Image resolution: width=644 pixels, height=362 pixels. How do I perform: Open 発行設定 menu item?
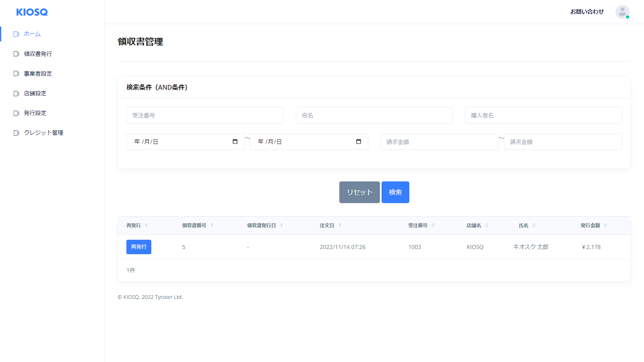(35, 113)
